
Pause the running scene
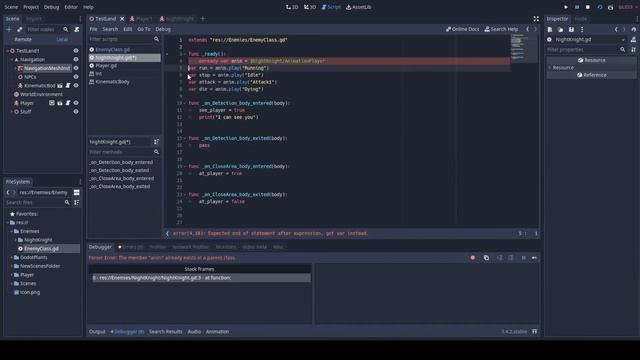(x=577, y=7)
